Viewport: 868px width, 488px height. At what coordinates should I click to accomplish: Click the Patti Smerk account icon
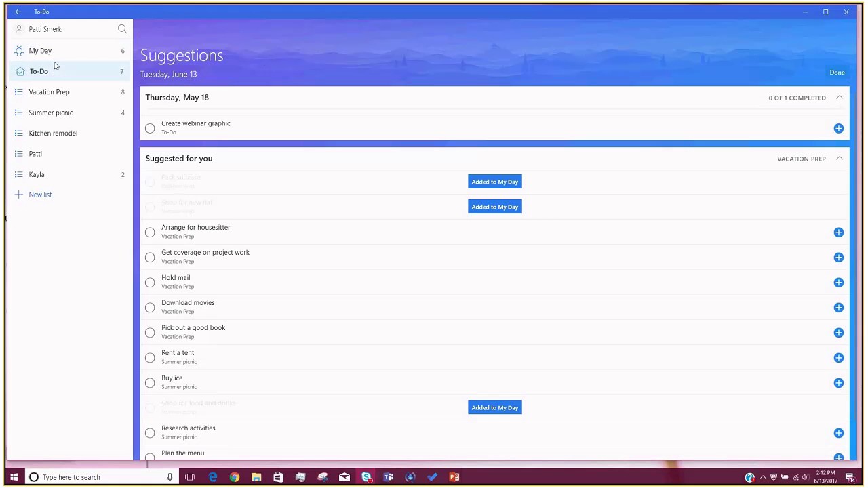[x=19, y=29]
